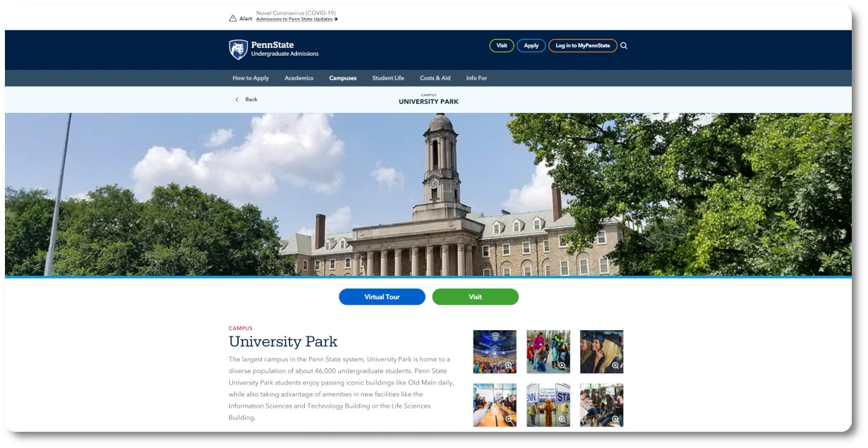
Task: Click the Apply button
Action: coord(531,46)
